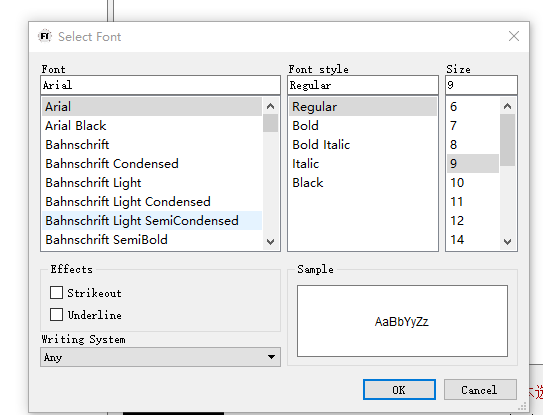The image size is (543, 415).
Task: Cancel the font dialog
Action: [480, 390]
